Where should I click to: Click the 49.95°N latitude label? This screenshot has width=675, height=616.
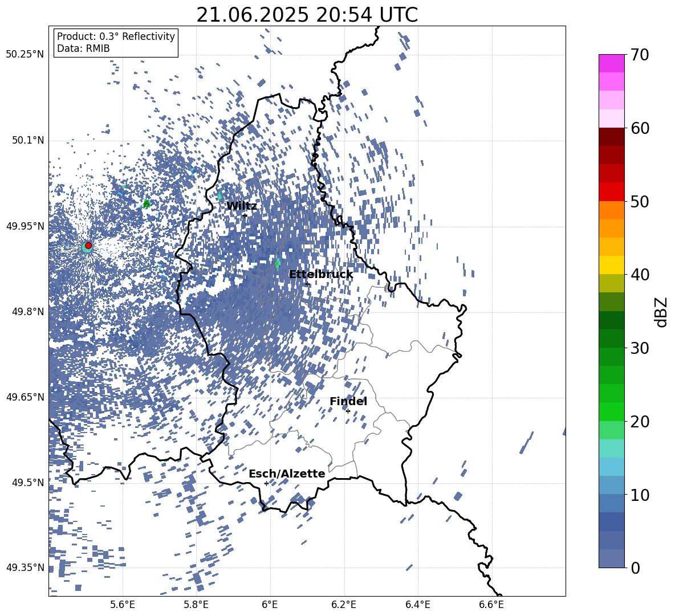25,226
